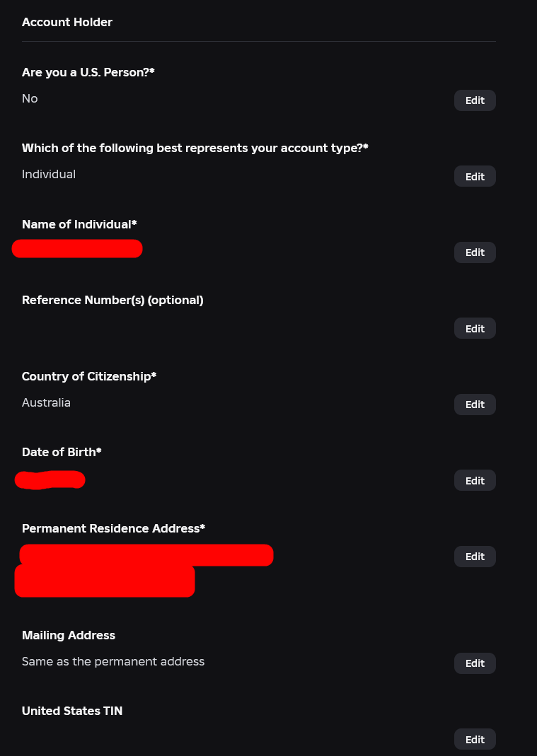Edit the Name of Individual field
This screenshot has width=537, height=756.
tap(475, 252)
